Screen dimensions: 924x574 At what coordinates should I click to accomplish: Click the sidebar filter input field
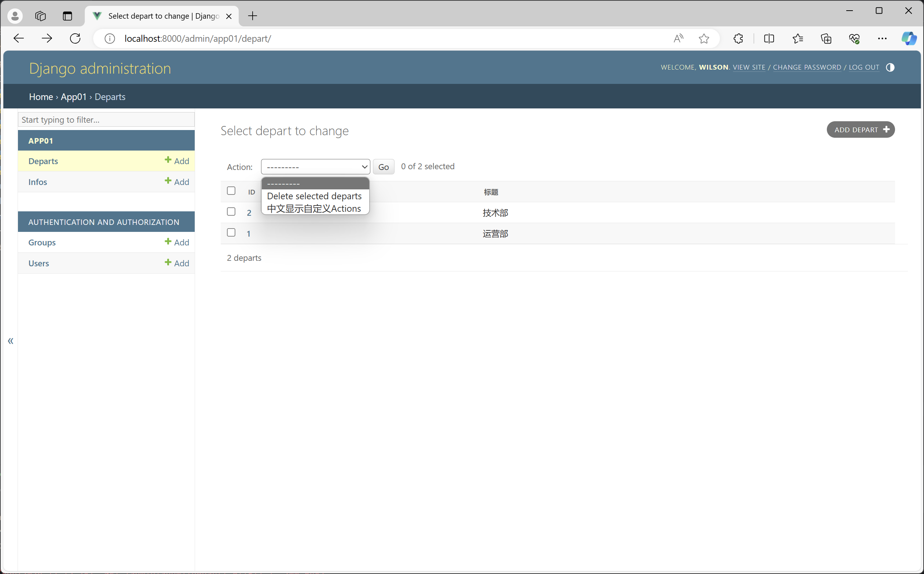point(106,119)
